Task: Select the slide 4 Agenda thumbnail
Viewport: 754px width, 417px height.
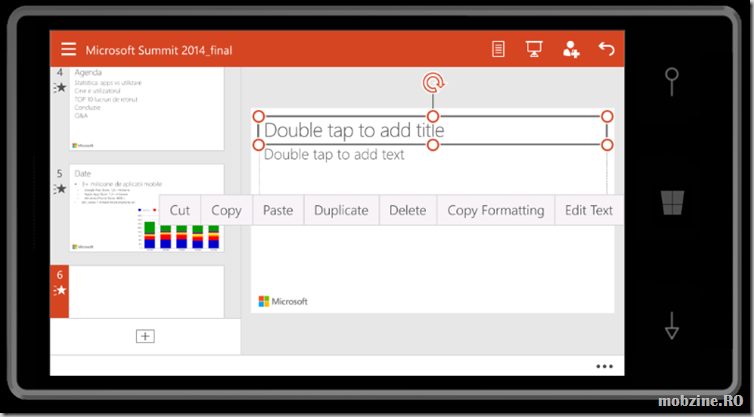Action: 147,109
